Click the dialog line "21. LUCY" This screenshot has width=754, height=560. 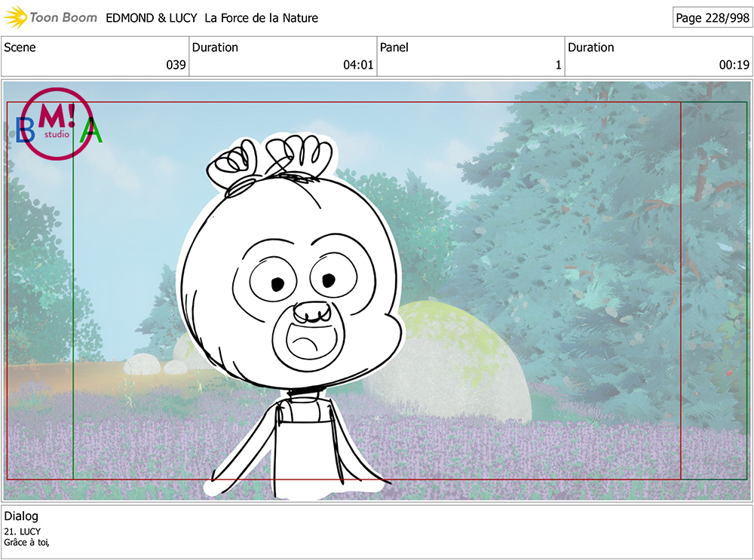pos(23,531)
